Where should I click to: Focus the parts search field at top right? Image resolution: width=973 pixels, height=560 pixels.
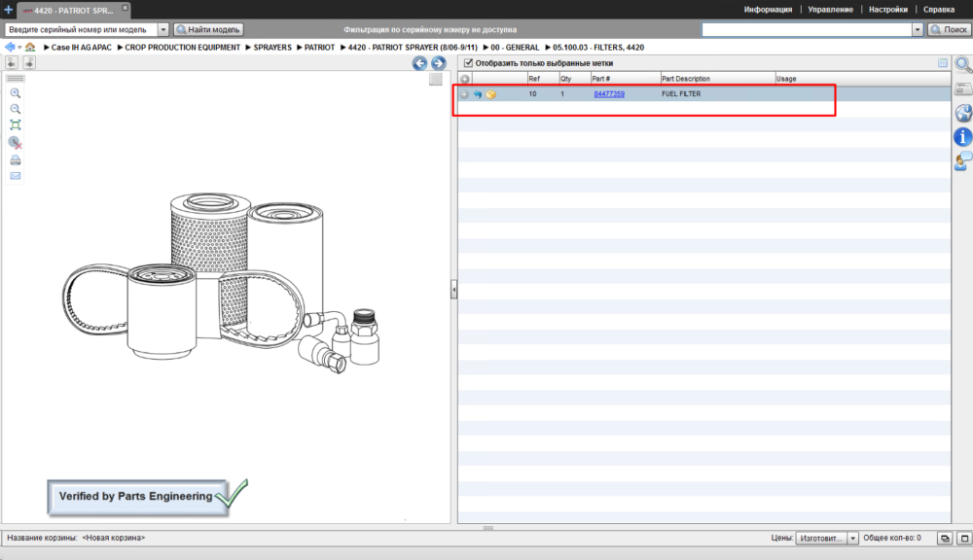click(807, 29)
